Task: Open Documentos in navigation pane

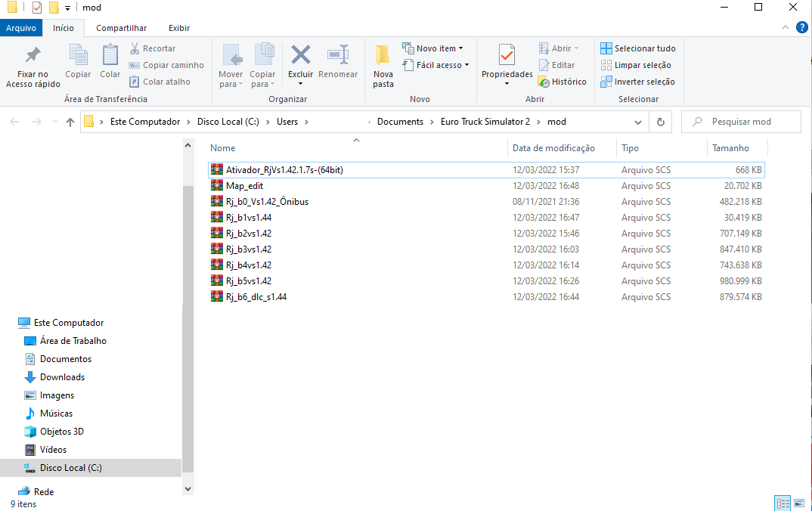Action: [x=58, y=359]
